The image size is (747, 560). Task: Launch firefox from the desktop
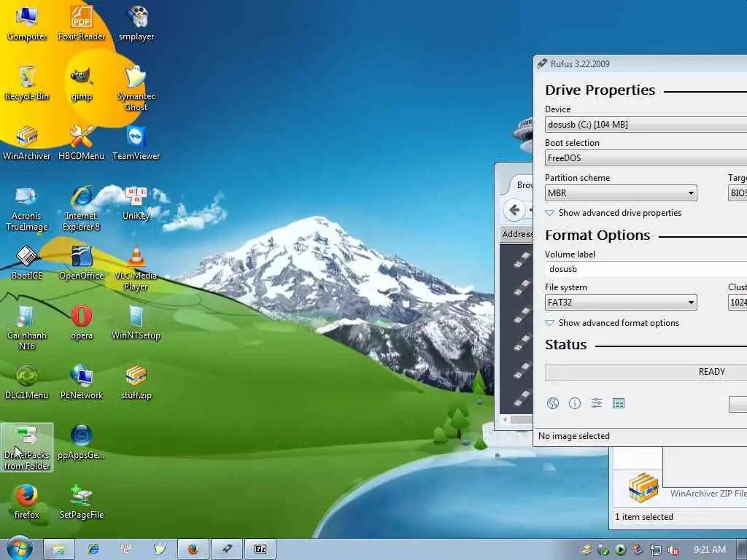[x=27, y=502]
